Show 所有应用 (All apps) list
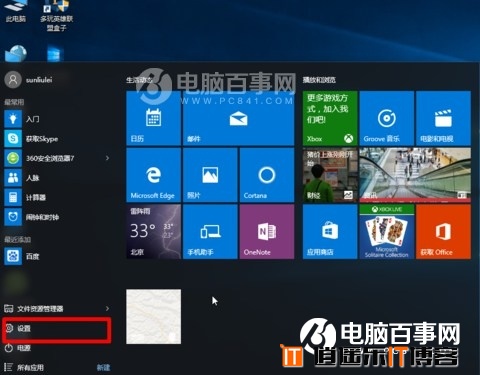 [x=30, y=367]
